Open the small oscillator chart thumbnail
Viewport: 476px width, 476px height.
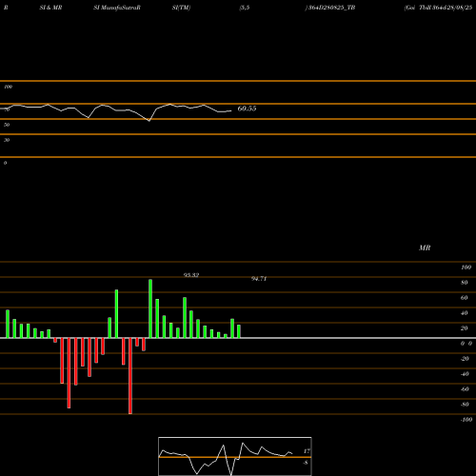(x=235, y=456)
